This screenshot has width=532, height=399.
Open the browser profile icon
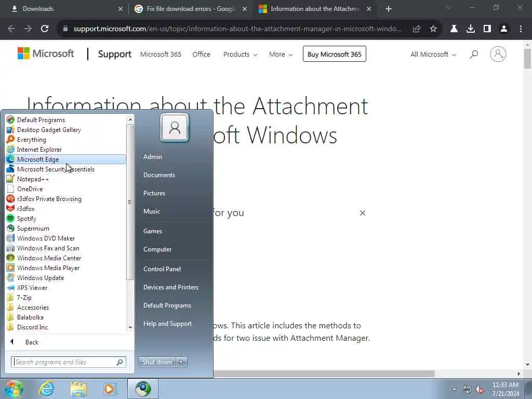coord(503,29)
